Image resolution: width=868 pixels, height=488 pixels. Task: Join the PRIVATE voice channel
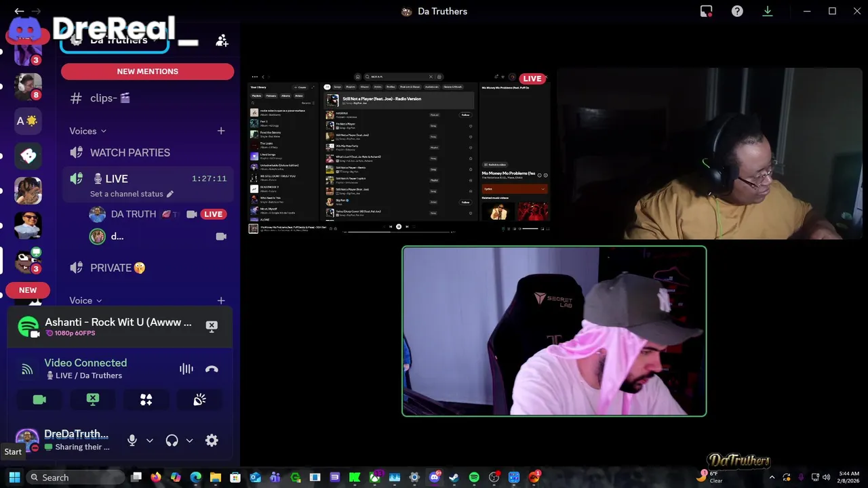pos(148,268)
